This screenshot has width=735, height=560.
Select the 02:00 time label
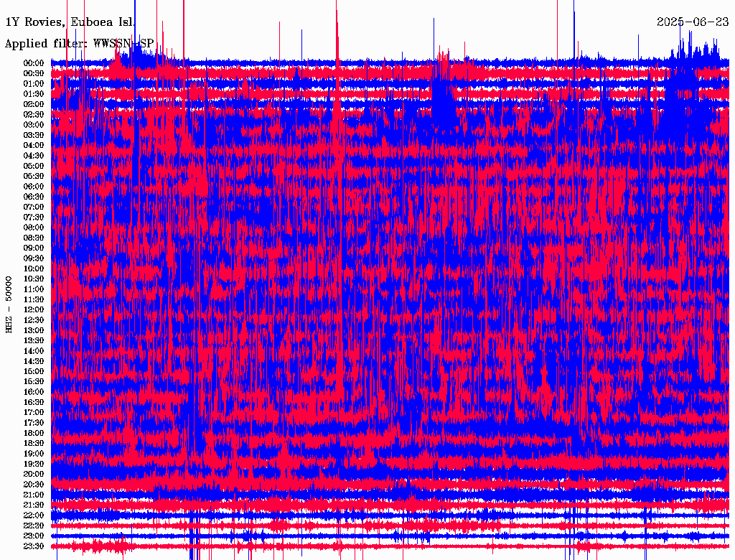[34, 104]
